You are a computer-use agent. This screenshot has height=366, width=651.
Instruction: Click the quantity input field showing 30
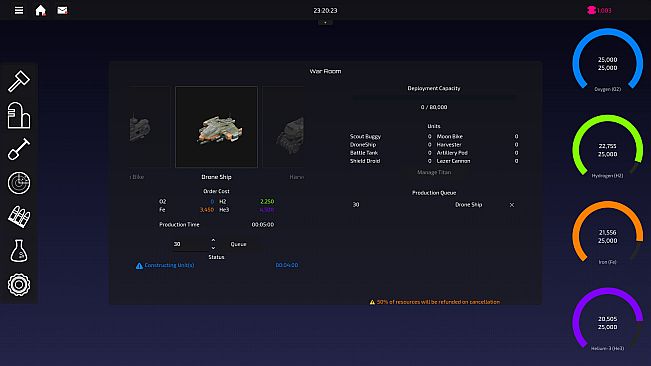pyautogui.click(x=191, y=244)
